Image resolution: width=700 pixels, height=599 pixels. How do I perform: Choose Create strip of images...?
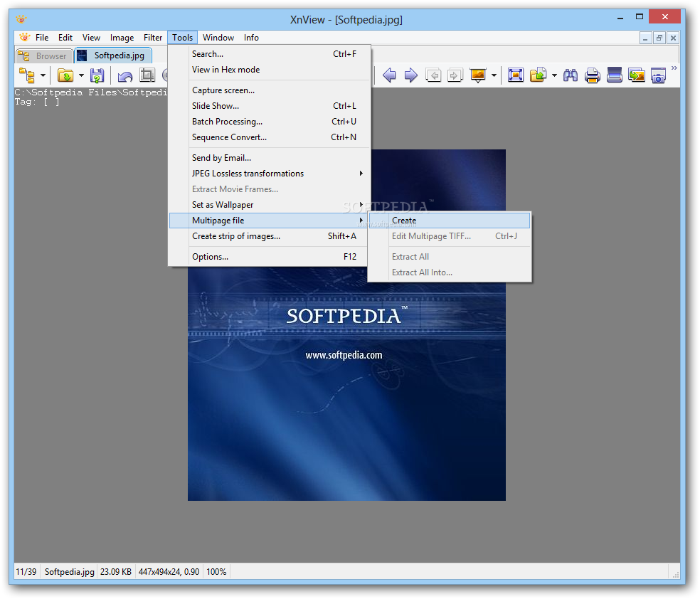[x=270, y=236]
